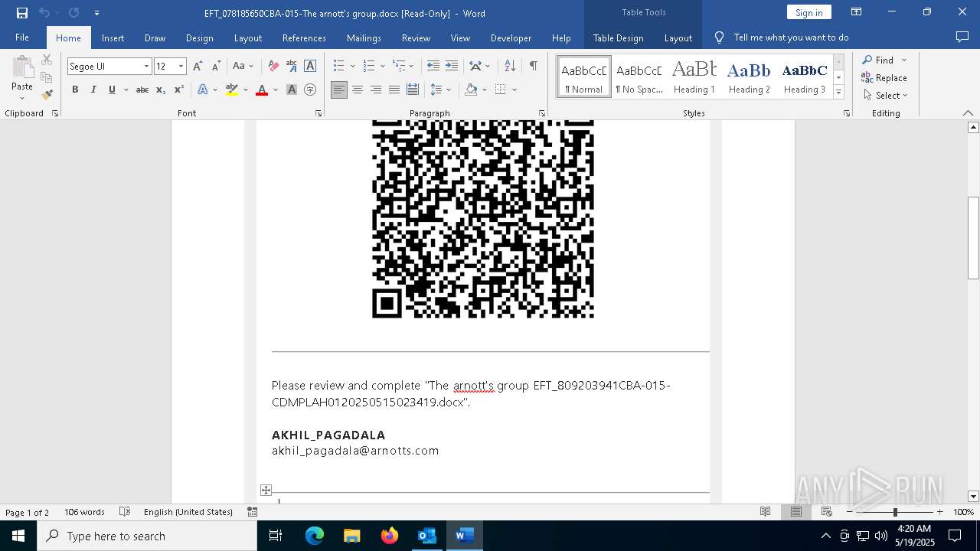This screenshot has height=551, width=980.
Task: Open Outlook from the taskbar
Action: click(x=426, y=536)
